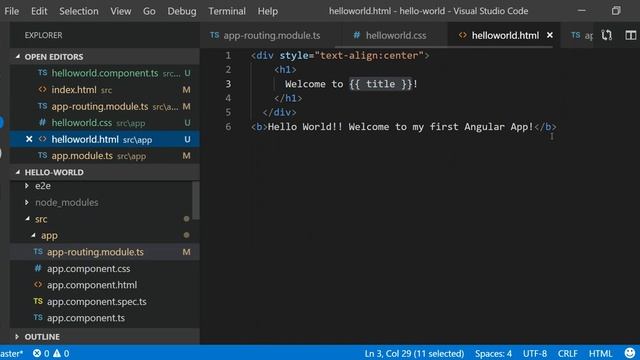Image resolution: width=640 pixels, height=360 pixels.
Task: Open index.html in Open Editors
Action: point(104,90)
